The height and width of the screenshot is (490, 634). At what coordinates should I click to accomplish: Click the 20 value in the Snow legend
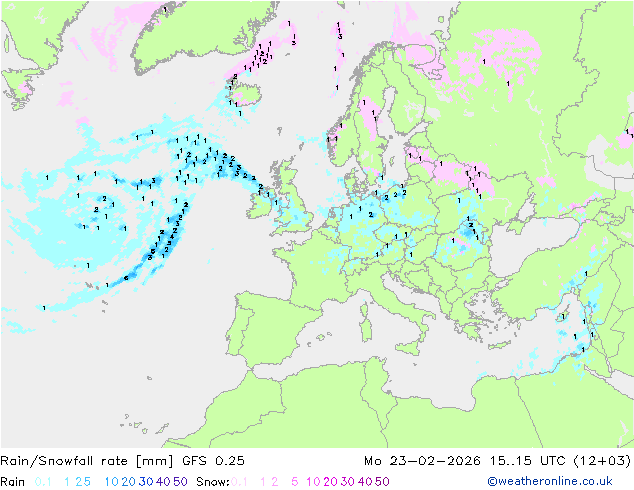pyautogui.click(x=330, y=482)
